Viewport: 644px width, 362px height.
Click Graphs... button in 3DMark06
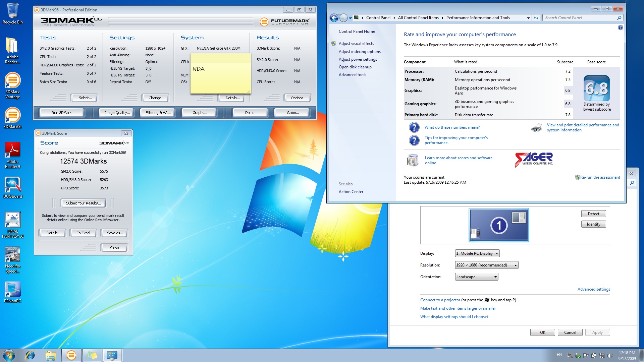[200, 113]
